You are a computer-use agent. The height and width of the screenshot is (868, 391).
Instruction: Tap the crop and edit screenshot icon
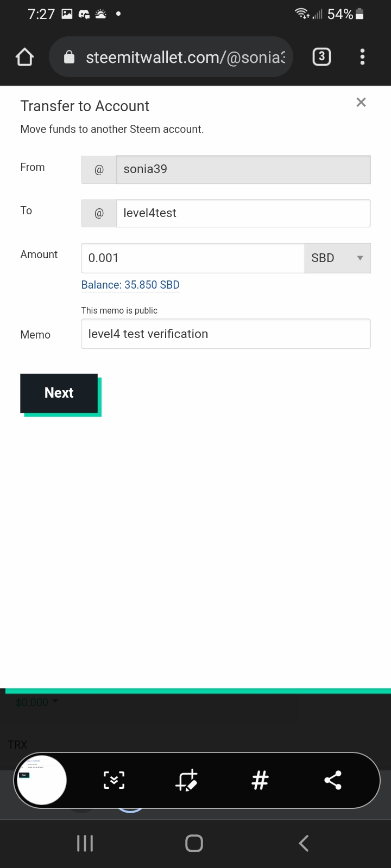187,780
